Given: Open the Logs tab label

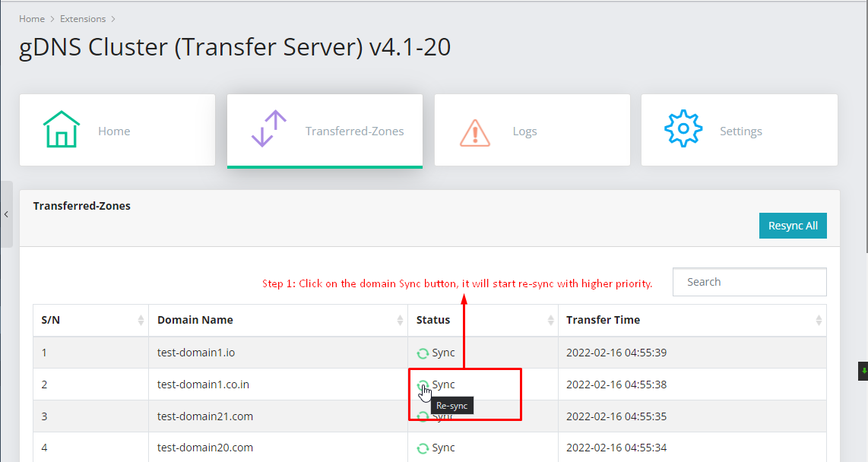Looking at the screenshot, I should point(524,131).
